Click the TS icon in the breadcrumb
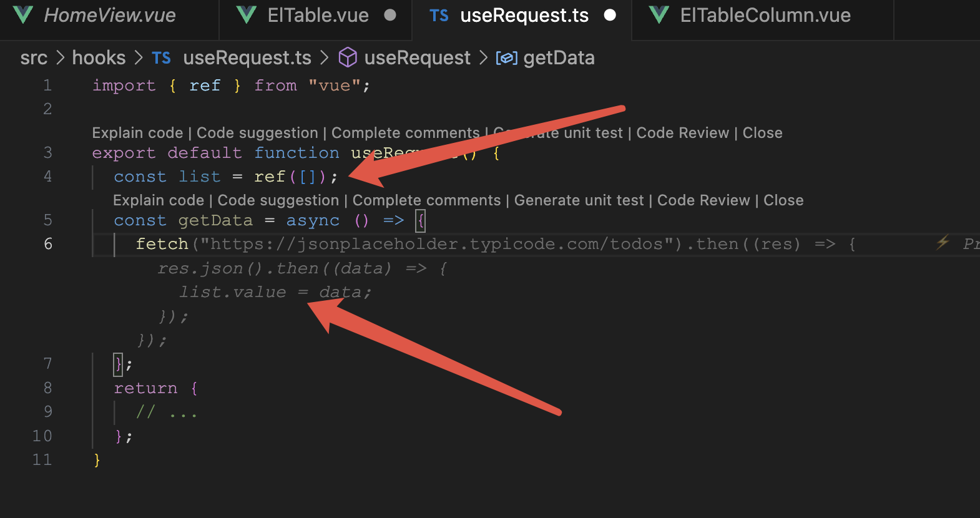This screenshot has width=980, height=518. tap(161, 58)
